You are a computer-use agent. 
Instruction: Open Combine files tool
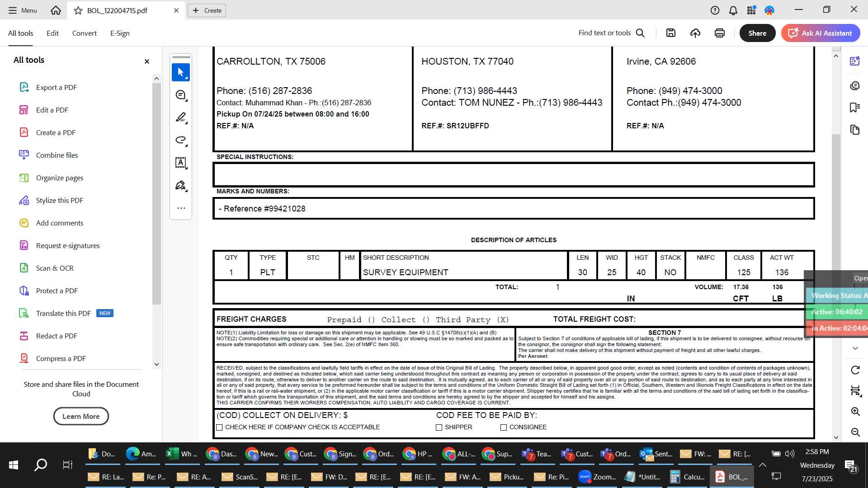57,155
